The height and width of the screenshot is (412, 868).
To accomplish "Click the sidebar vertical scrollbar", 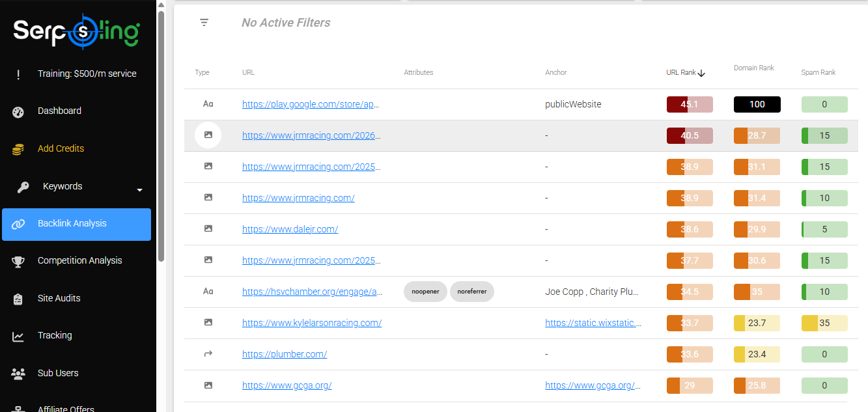I will click(161, 135).
